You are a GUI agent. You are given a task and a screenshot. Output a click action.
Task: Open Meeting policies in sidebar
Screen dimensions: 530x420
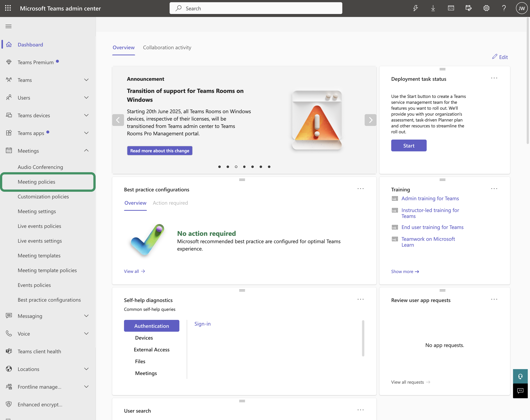(48, 182)
